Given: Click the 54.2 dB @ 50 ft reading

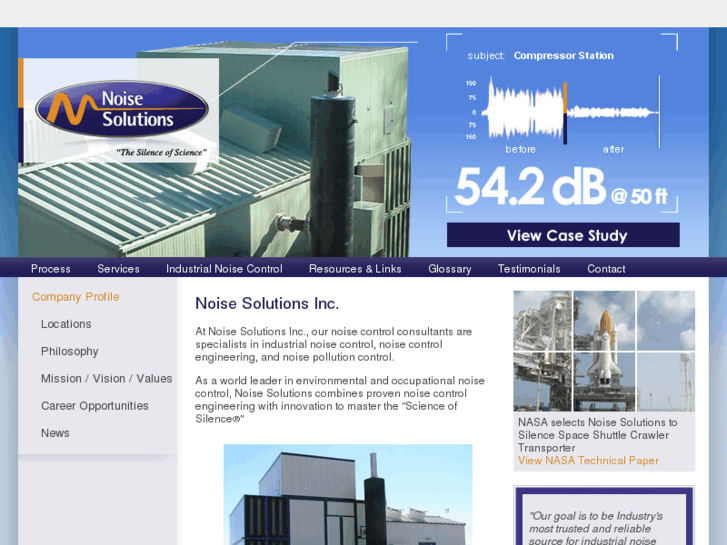Looking at the screenshot, I should point(561,187).
